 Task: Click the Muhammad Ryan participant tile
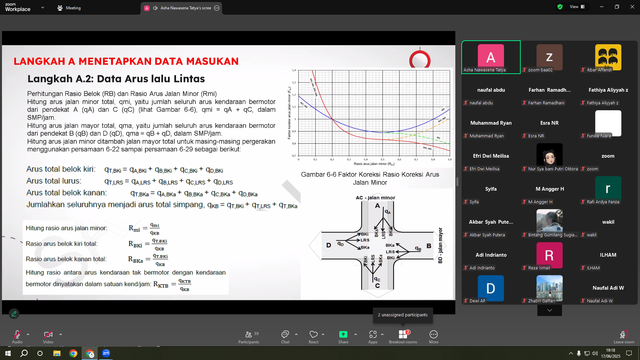click(491, 124)
